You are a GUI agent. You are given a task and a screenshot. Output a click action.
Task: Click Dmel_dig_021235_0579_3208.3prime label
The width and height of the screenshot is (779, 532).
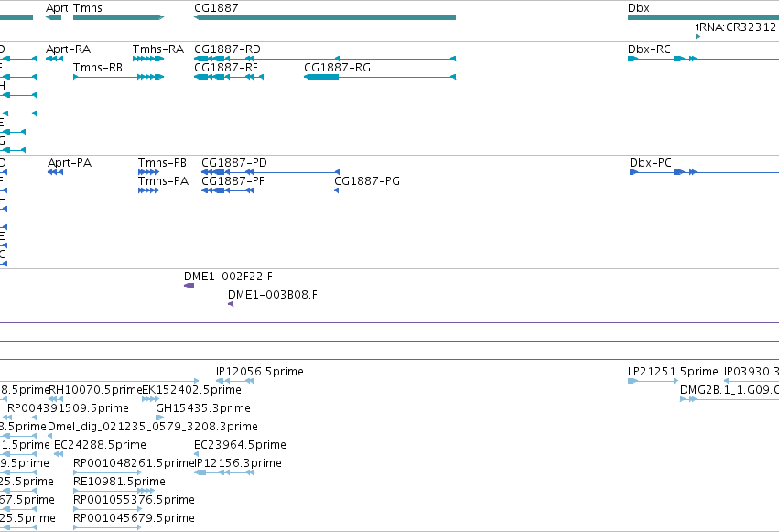click(x=153, y=427)
